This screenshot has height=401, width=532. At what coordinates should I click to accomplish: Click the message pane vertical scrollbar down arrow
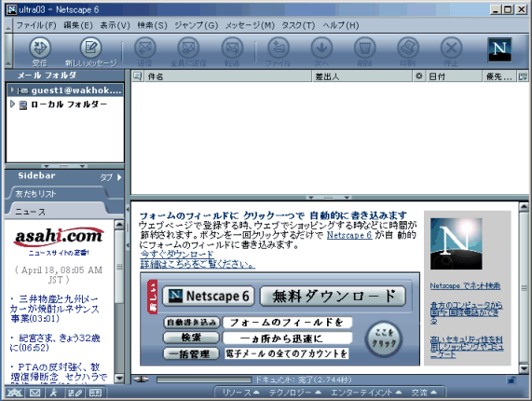524,368
